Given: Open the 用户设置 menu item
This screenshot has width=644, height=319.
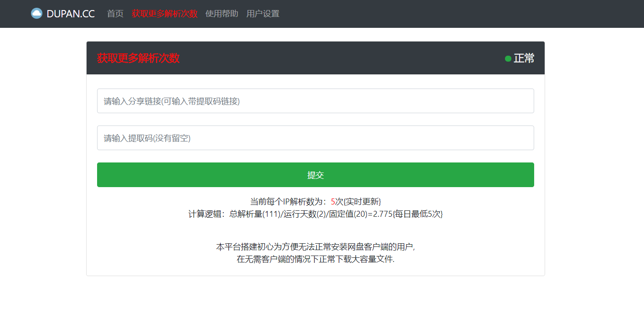Looking at the screenshot, I should (263, 13).
